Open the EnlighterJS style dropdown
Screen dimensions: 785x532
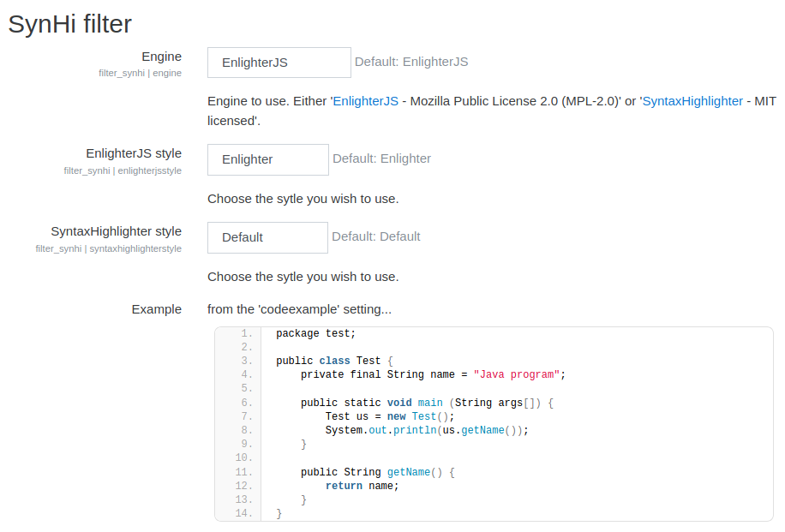click(x=268, y=159)
